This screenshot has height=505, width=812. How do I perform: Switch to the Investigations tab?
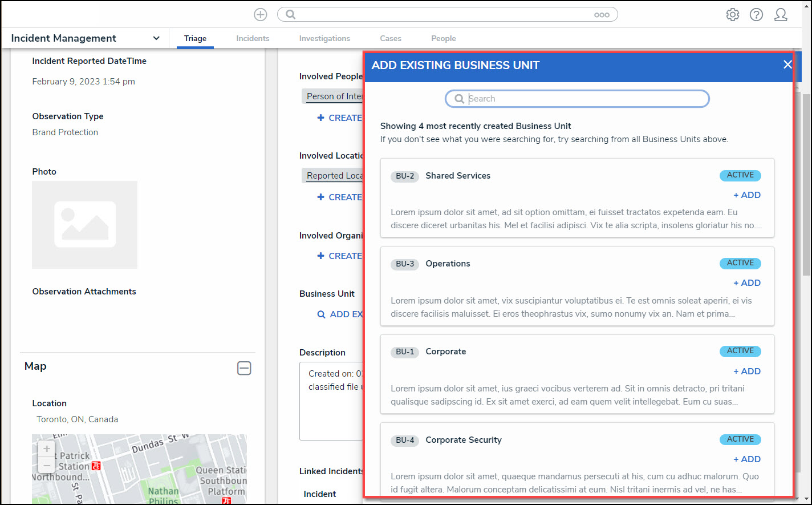[324, 38]
